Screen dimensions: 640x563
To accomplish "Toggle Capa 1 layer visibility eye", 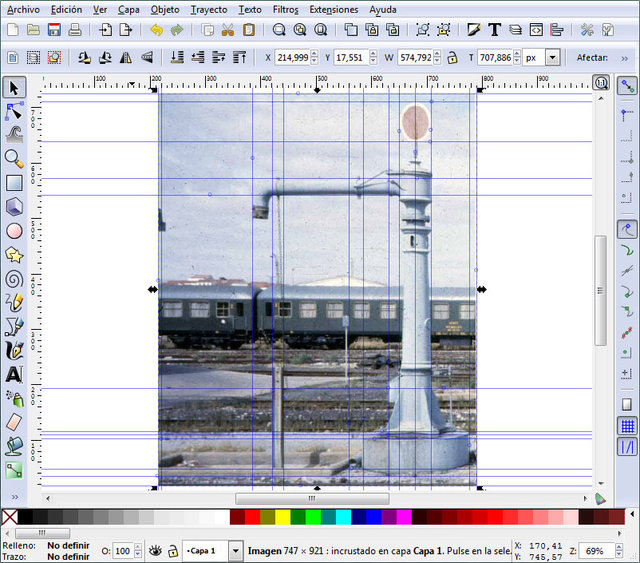I will 155,551.
